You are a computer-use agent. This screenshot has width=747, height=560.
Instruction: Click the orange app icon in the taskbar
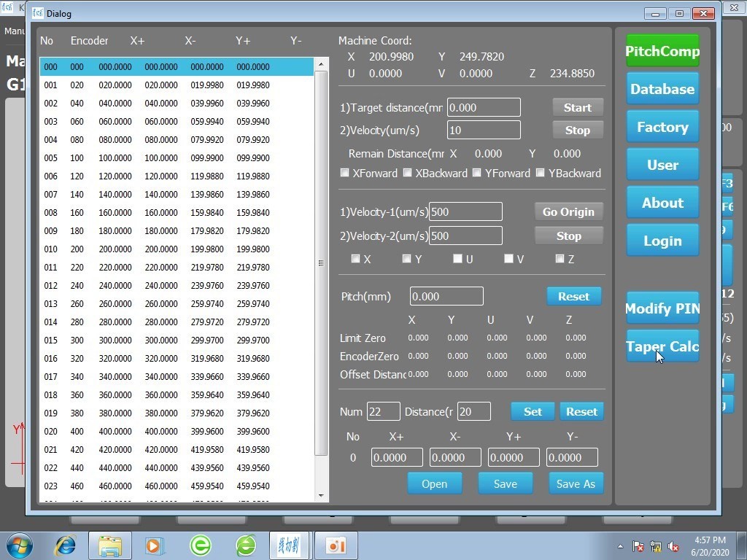(x=335, y=545)
